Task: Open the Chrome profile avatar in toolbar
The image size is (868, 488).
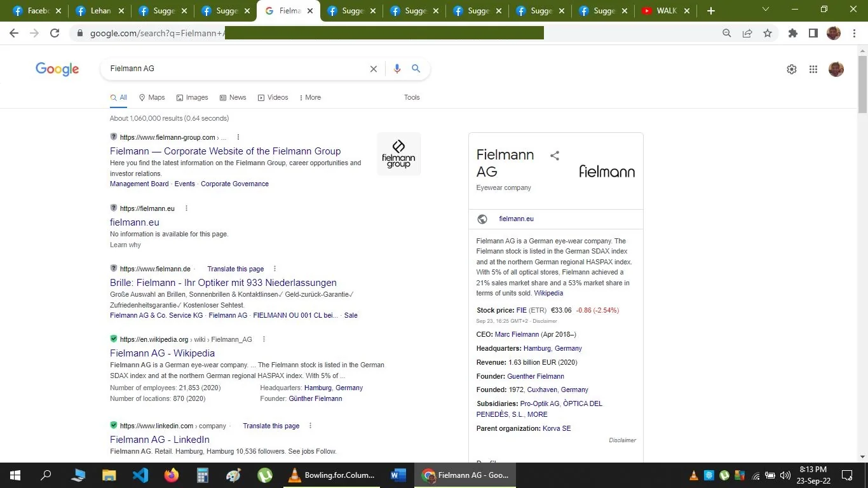Action: click(x=834, y=33)
